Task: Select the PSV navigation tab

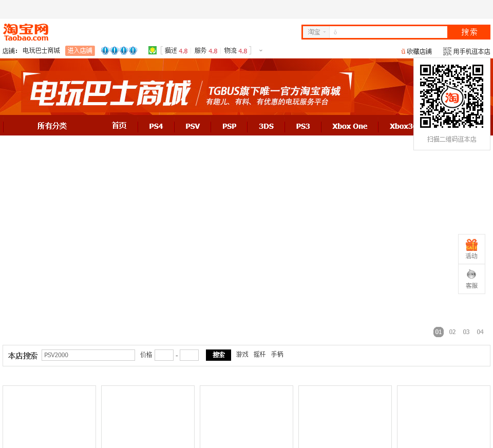Action: (x=193, y=126)
